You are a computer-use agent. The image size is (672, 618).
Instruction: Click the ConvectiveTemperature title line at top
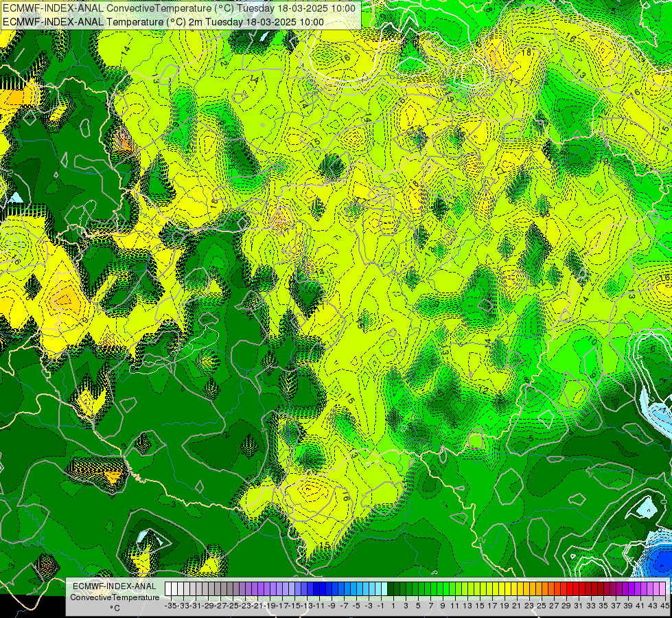[179, 8]
